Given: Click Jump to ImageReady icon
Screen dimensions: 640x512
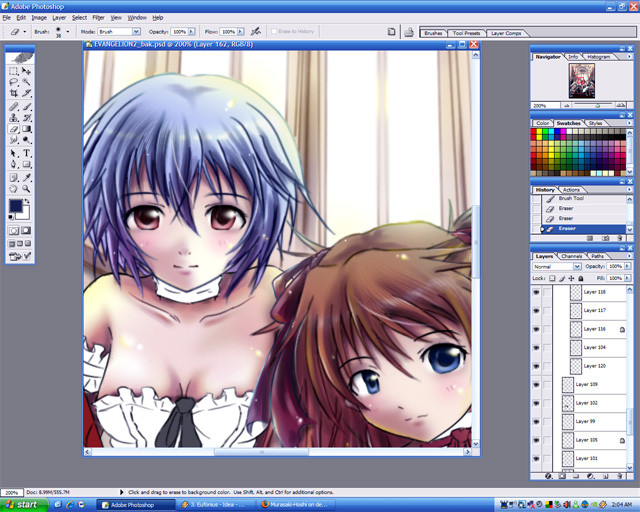Looking at the screenshot, I should coord(20,256).
